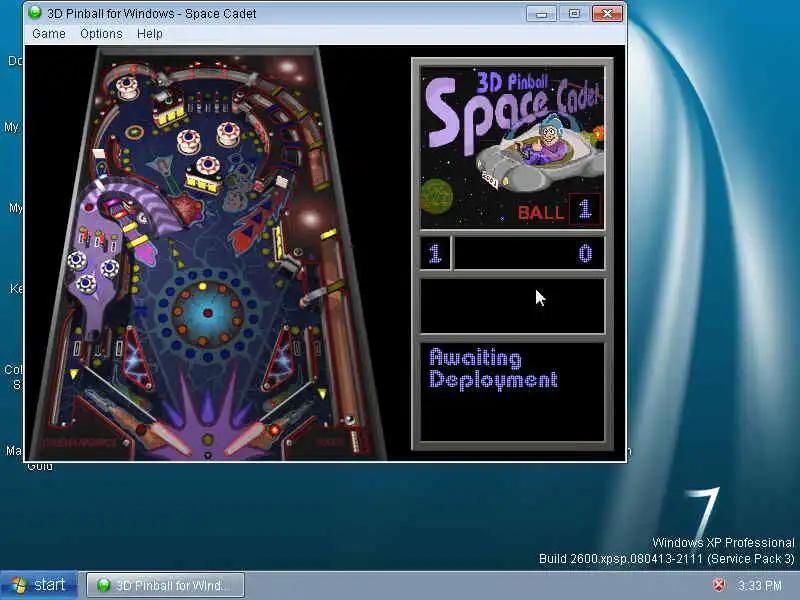The image size is (800, 600).
Task: Minimize the 3D Pinball window
Action: click(x=541, y=14)
